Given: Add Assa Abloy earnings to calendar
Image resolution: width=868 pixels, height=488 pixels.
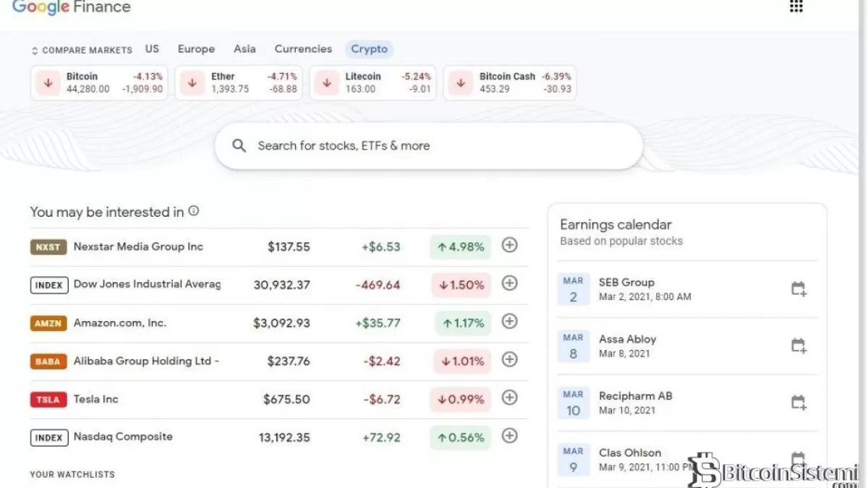Looking at the screenshot, I should click(798, 346).
